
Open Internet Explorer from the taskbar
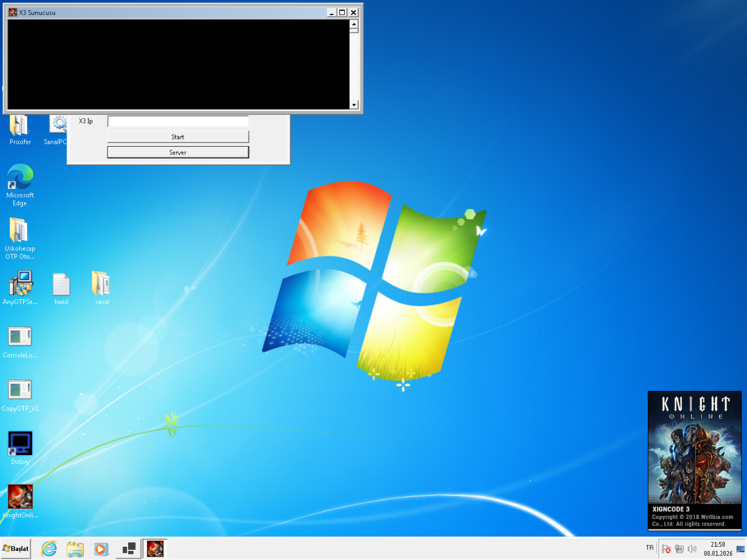[x=48, y=549]
